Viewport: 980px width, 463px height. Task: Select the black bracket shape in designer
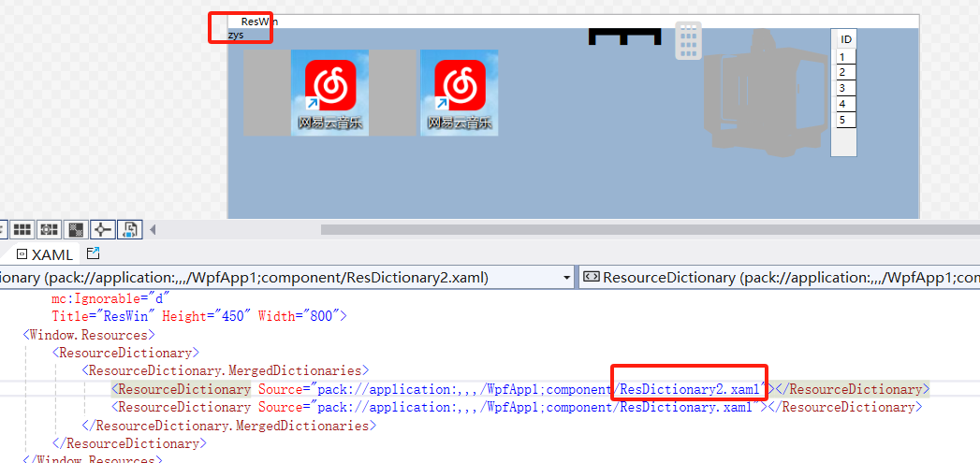click(625, 36)
